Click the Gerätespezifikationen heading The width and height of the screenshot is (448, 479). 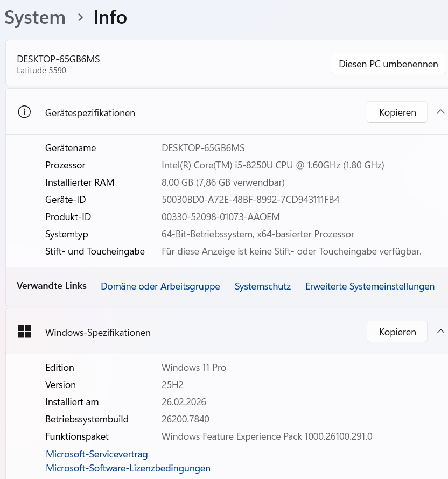pyautogui.click(x=90, y=113)
